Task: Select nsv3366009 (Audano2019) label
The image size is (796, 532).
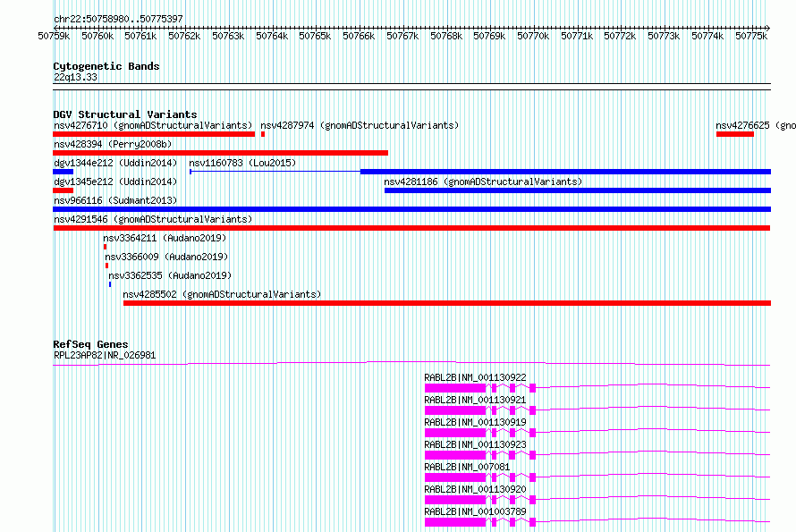Action: (x=166, y=257)
